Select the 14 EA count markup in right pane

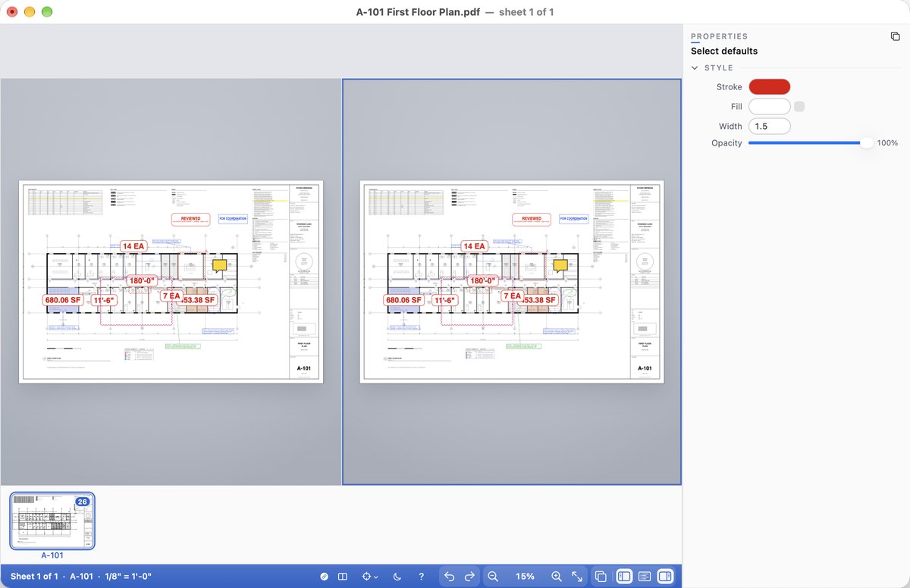[x=474, y=246]
